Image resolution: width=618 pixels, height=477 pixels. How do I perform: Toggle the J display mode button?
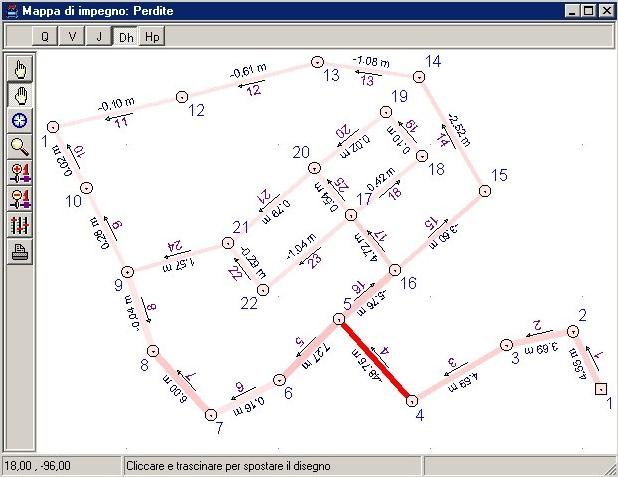(x=99, y=36)
